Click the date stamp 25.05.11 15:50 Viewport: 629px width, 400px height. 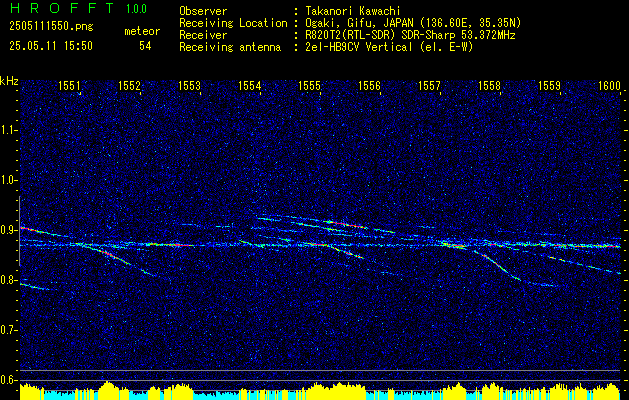click(51, 46)
